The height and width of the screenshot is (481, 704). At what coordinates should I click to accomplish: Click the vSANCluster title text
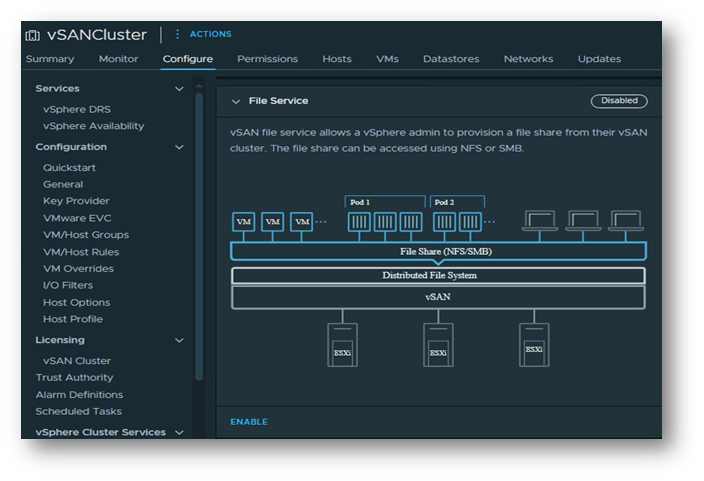[x=97, y=35]
